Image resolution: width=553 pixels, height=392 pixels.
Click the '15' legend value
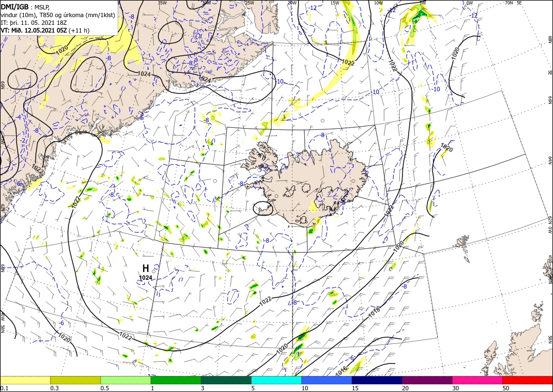[355, 388]
